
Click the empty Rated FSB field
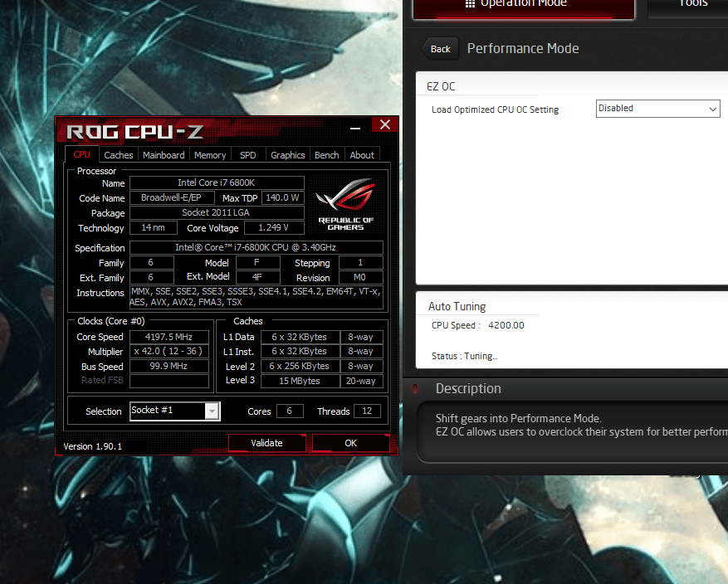click(x=169, y=381)
